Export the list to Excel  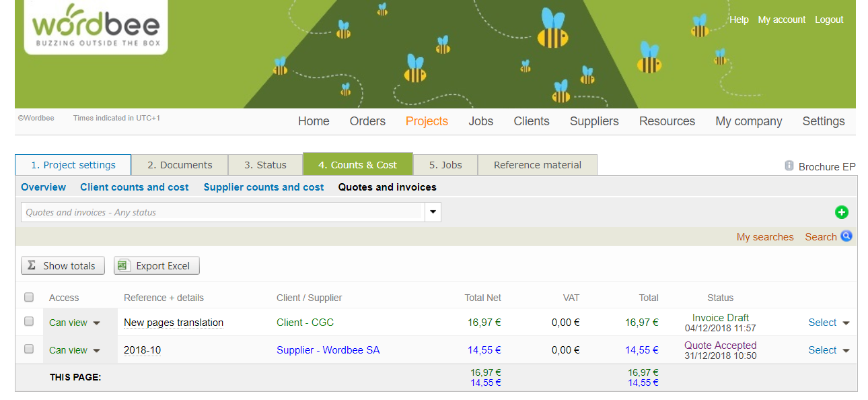[x=156, y=266]
